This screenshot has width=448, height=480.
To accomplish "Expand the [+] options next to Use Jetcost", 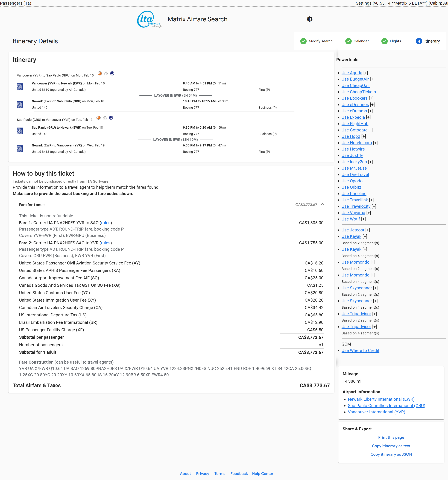I will (368, 230).
